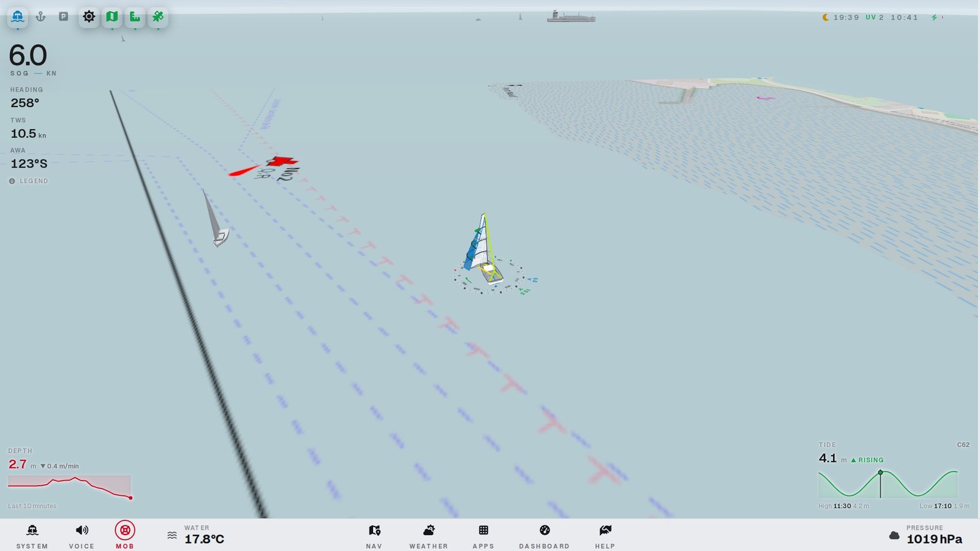Switch to anchor mode icon
980x551 pixels.
[40, 17]
